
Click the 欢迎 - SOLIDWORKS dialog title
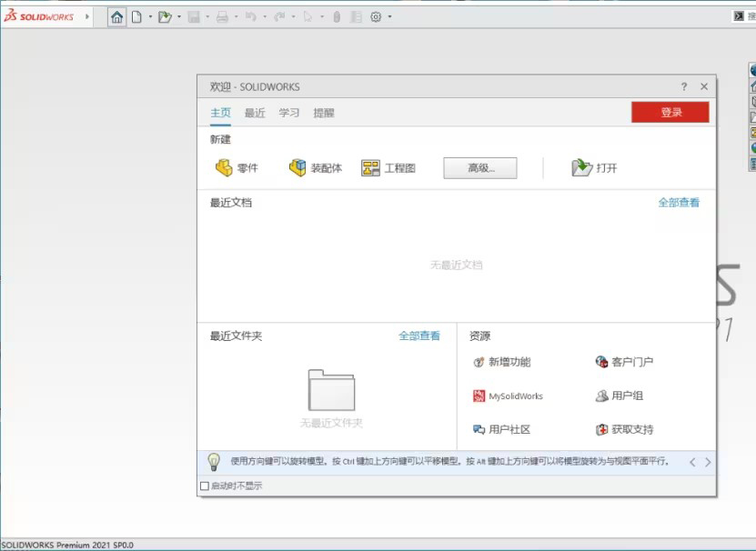(255, 86)
